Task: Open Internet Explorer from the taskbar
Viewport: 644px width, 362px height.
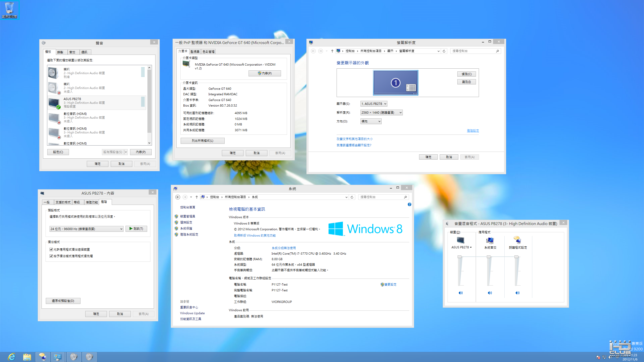Action: (x=12, y=357)
